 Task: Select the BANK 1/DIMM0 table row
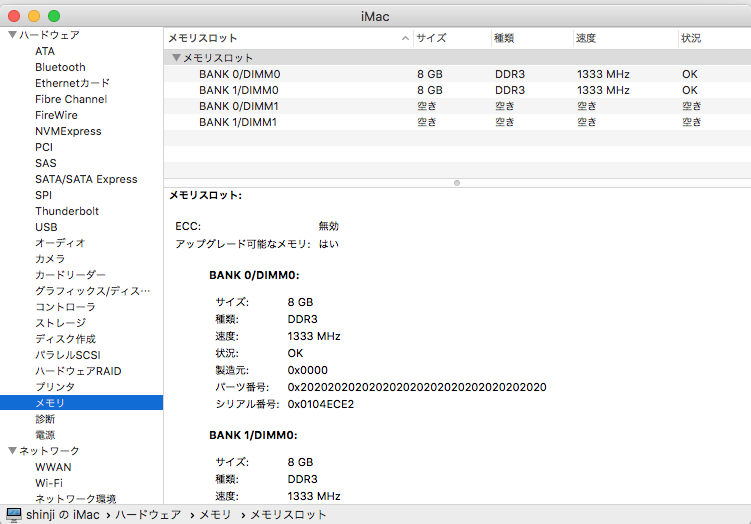click(x=457, y=90)
